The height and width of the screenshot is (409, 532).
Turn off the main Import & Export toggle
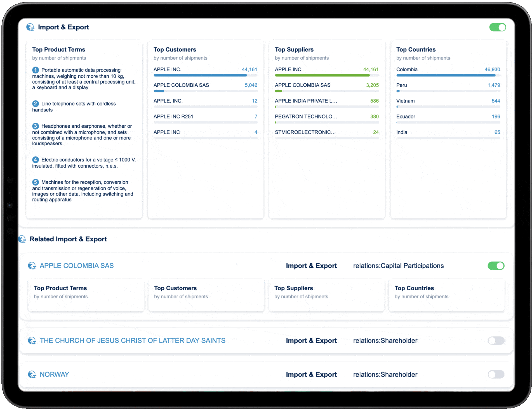click(x=498, y=27)
